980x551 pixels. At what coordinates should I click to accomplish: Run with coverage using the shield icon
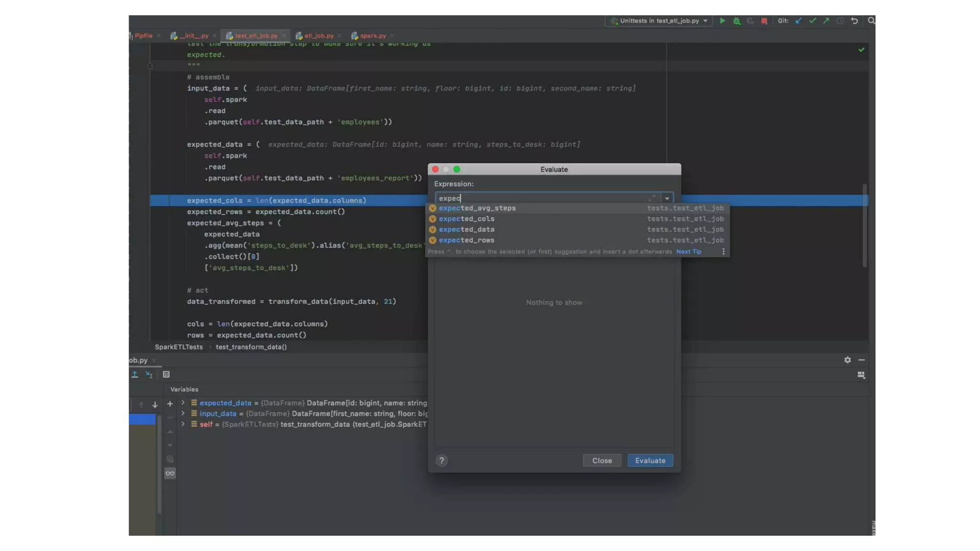[x=750, y=21]
